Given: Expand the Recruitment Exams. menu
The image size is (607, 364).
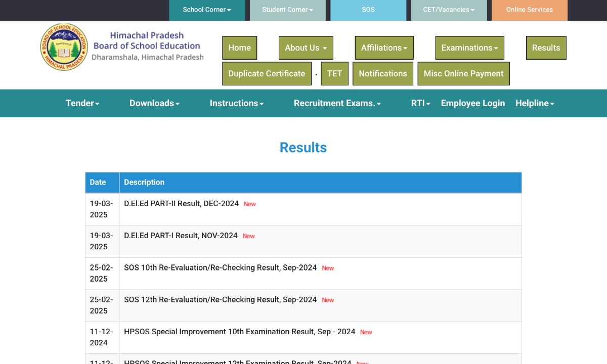Looking at the screenshot, I should tap(337, 103).
